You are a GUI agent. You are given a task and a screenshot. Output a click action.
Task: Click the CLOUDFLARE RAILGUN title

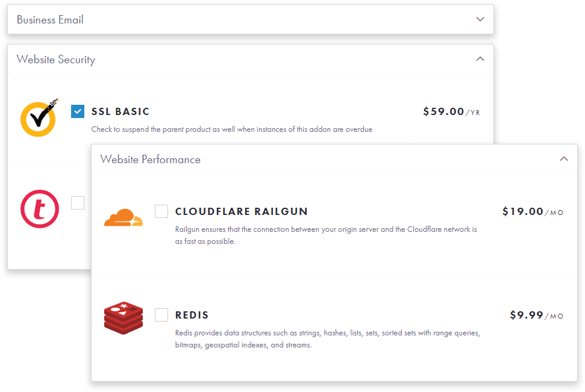[x=242, y=211]
